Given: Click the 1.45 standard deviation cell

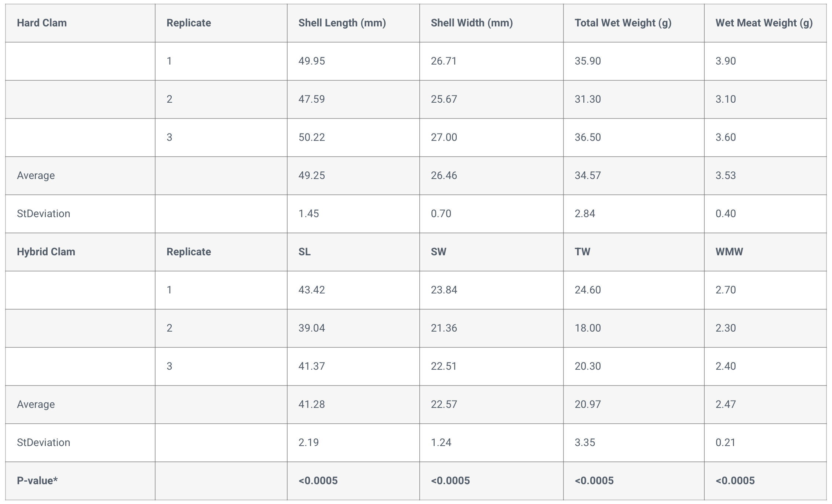Looking at the screenshot, I should coord(309,213).
